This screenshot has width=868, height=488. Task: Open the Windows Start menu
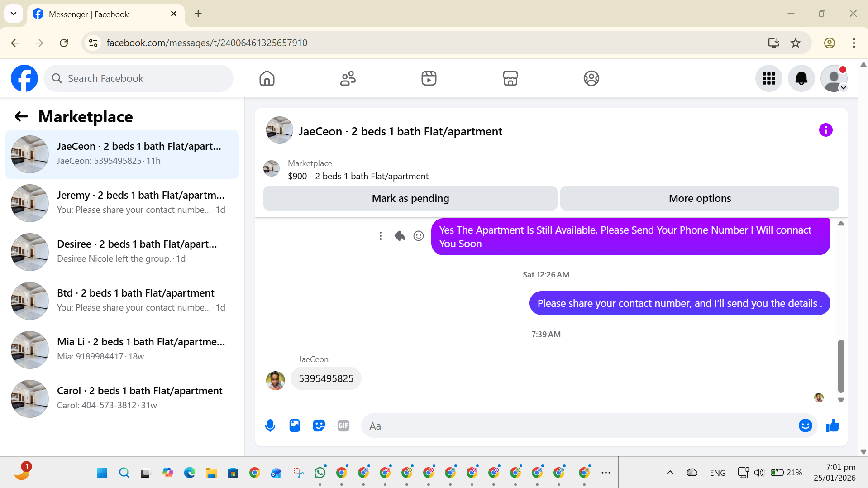point(102,473)
